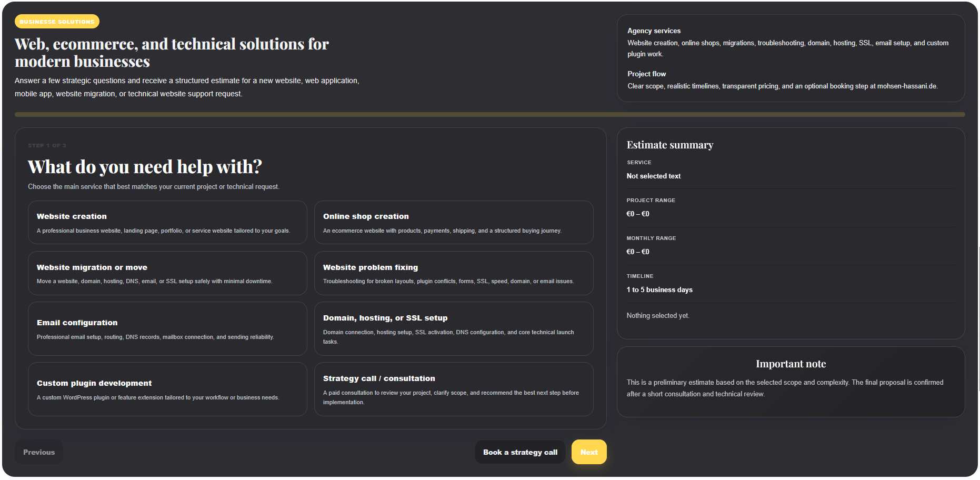
Task: Click the MONTHLY RANGE label
Action: click(x=651, y=238)
